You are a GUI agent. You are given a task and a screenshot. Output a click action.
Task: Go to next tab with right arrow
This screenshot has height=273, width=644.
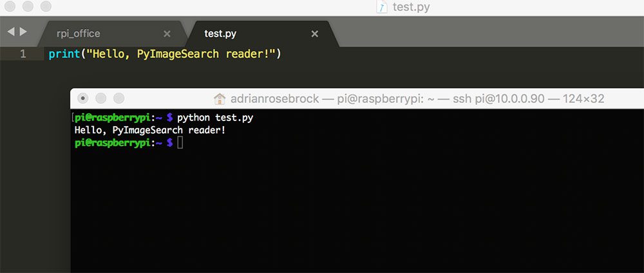point(23,32)
